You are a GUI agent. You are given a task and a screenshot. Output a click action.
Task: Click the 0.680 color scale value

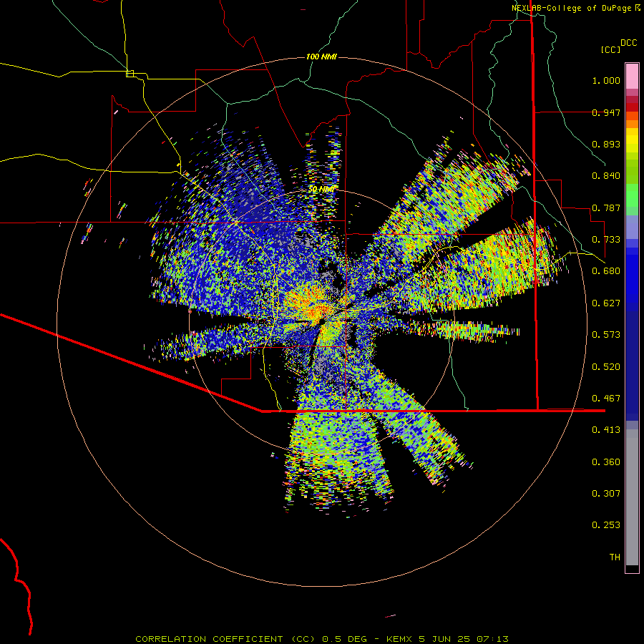point(606,271)
